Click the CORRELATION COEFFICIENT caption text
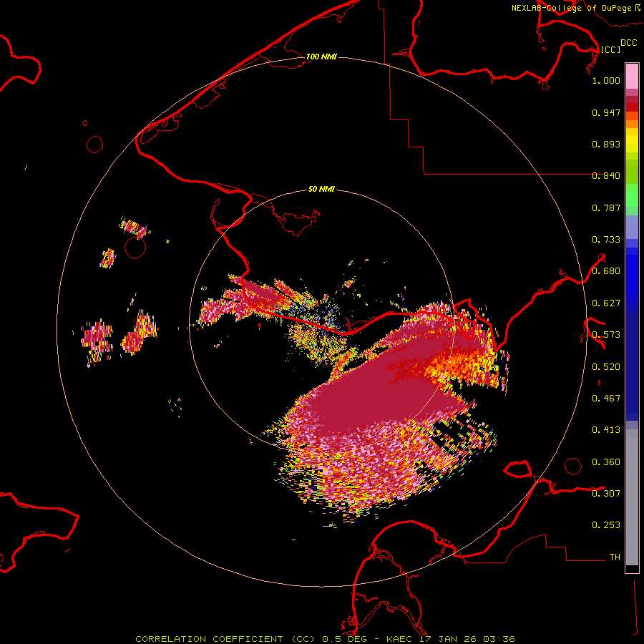 coord(209,639)
